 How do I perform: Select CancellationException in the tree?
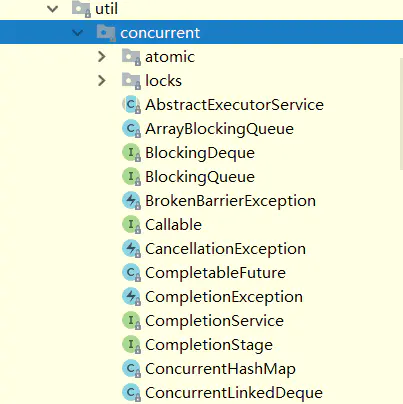click(225, 249)
